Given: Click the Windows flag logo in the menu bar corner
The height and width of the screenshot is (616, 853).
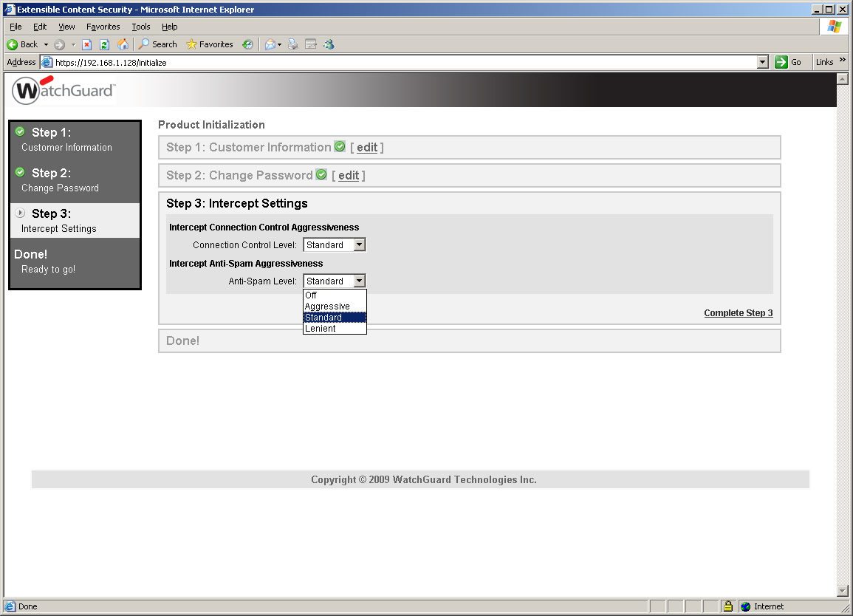Looking at the screenshot, I should pos(834,27).
